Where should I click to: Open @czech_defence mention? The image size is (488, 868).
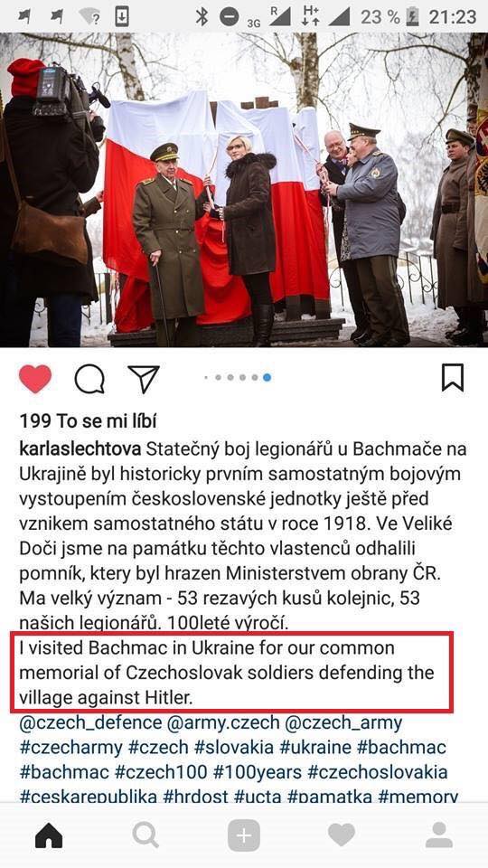point(90,723)
